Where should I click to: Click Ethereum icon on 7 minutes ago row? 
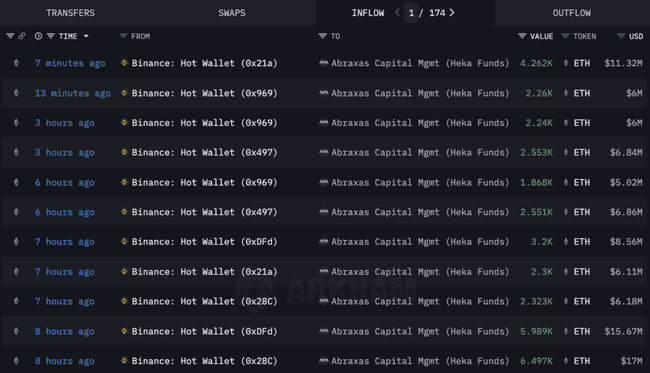[x=16, y=63]
